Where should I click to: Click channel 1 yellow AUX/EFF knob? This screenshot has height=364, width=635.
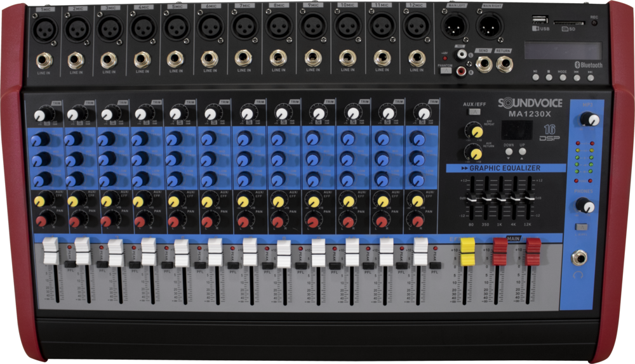[42, 200]
